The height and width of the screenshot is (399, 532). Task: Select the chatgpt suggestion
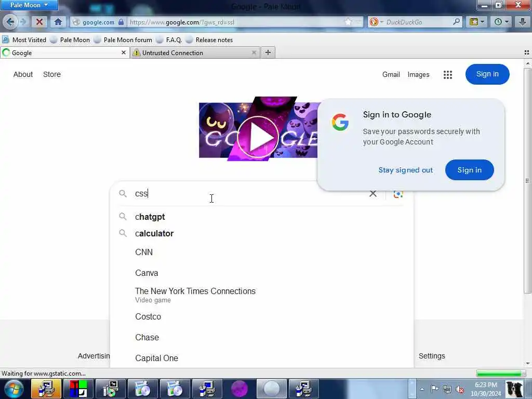tap(261, 217)
